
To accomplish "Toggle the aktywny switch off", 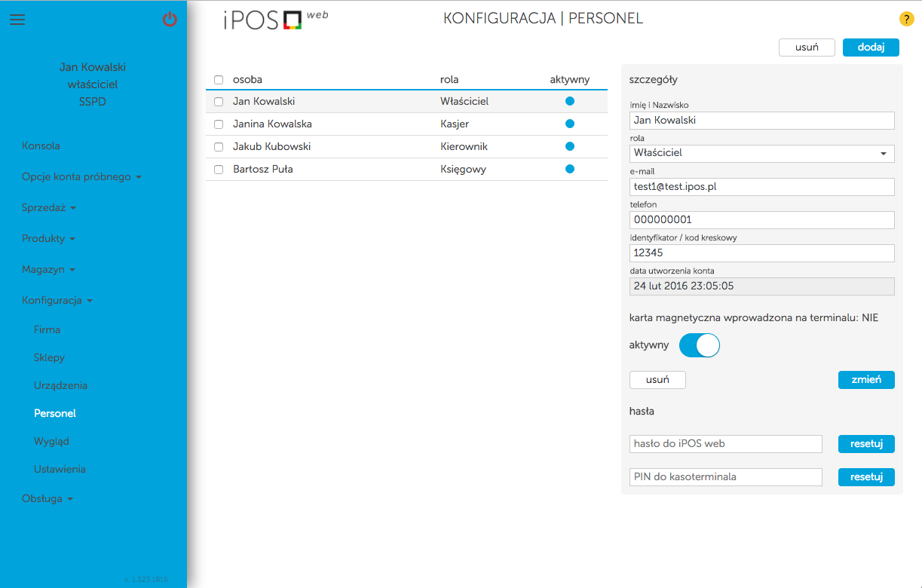I will 699,345.
